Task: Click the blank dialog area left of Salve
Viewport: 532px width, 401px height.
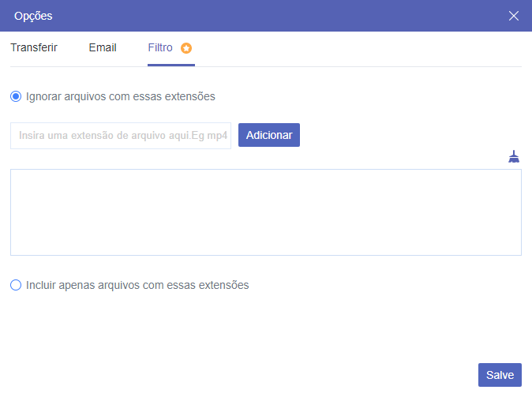Action: [237, 375]
